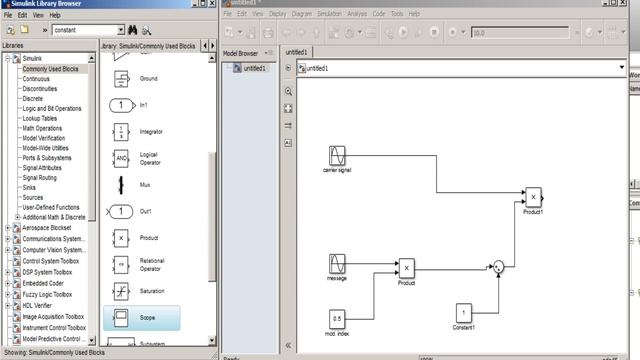Expand Additional Math & Discrete node

(18, 217)
